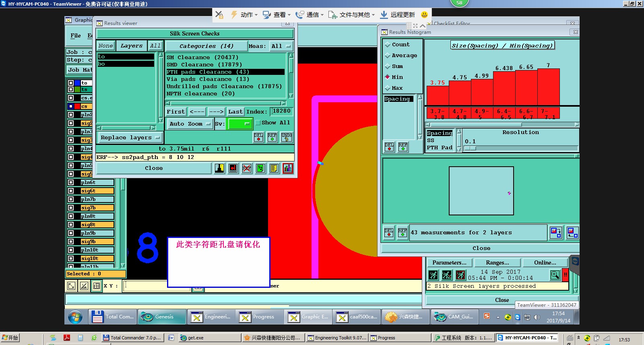This screenshot has width=644, height=345.
Task: Click the crossed-out REF icon
Action: point(247,168)
